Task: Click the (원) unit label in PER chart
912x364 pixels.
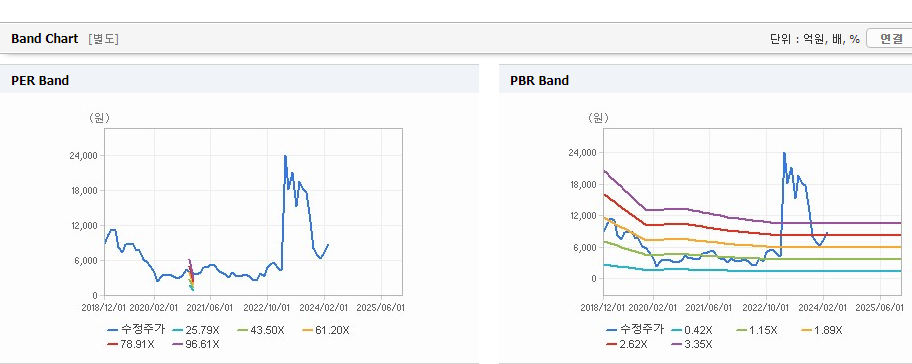Action: 99,118
